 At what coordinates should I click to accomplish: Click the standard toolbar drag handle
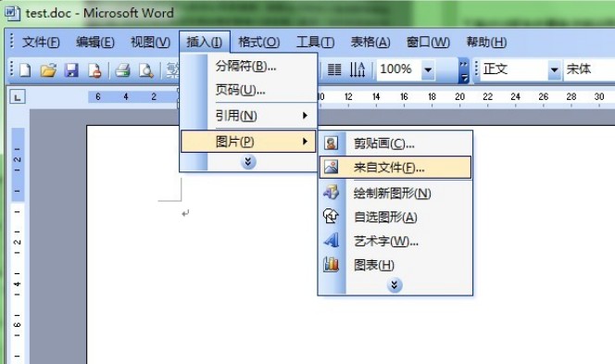pyautogui.click(x=12, y=69)
